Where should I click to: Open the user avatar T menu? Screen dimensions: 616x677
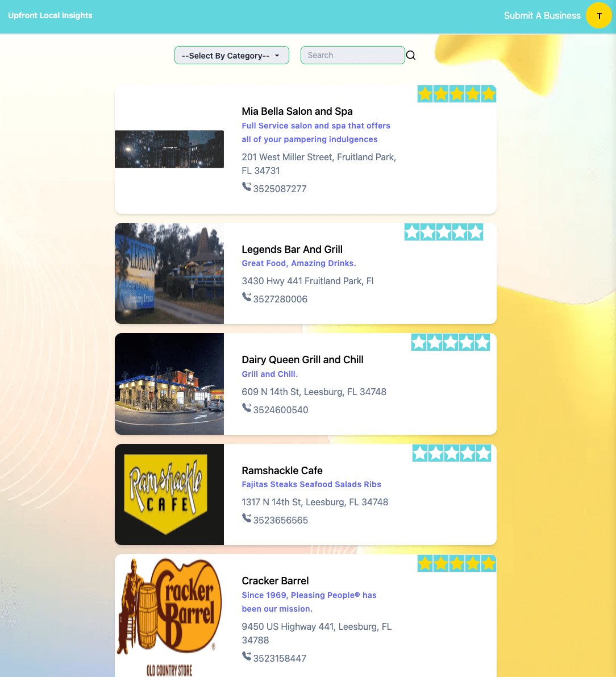[x=599, y=15]
